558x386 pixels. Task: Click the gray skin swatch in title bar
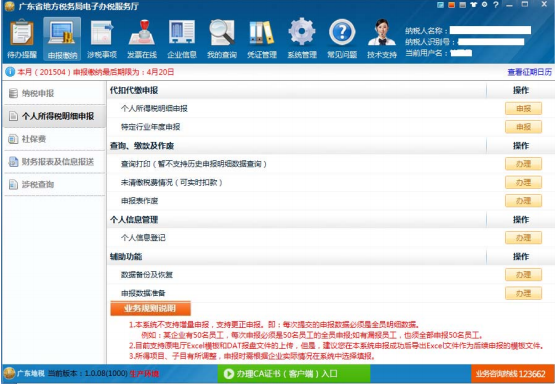click(x=462, y=5)
